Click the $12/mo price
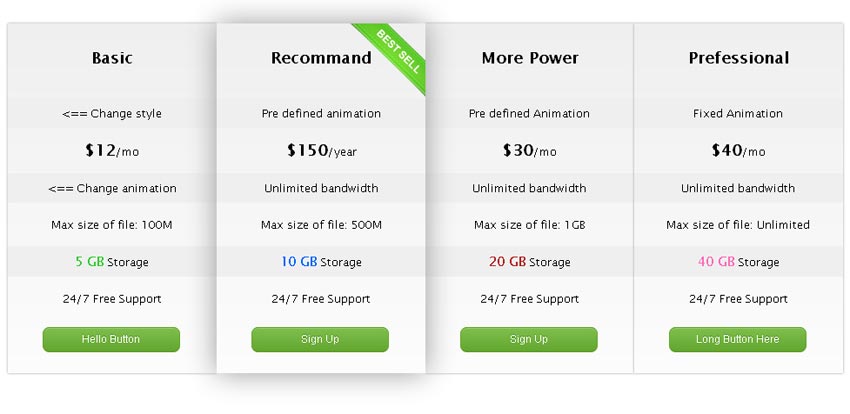Image resolution: width=850 pixels, height=414 pixels. [x=112, y=151]
